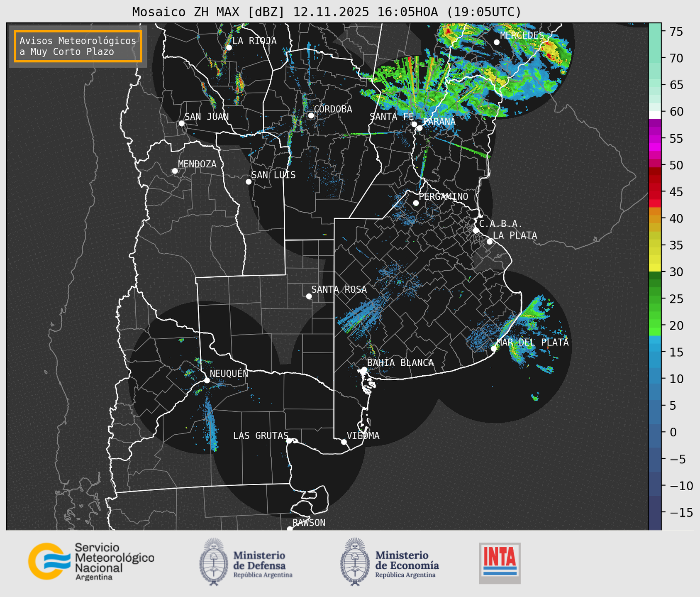Click the SAN LUIS city marker dot
The image size is (700, 597).
249,182
